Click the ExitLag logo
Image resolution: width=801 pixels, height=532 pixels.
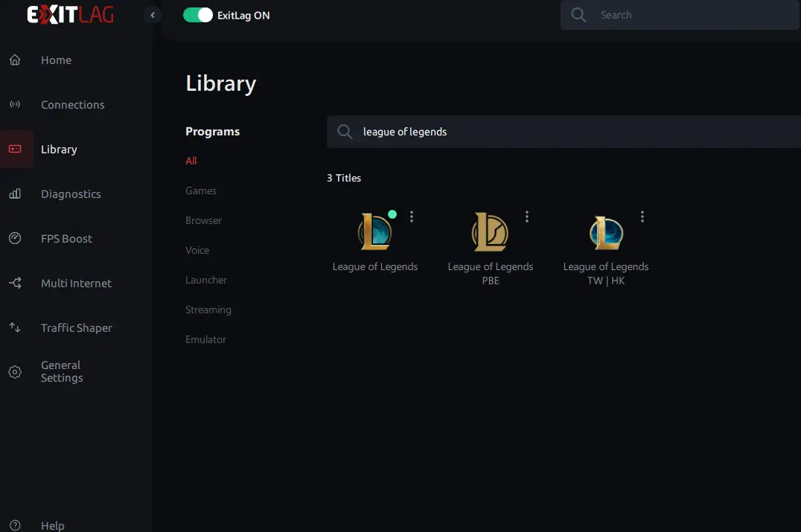71,15
